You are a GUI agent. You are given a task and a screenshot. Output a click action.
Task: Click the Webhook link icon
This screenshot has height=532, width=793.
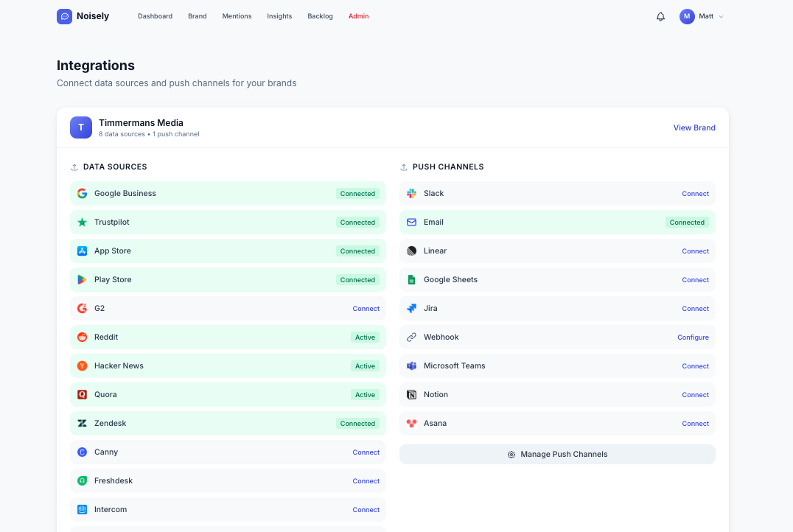pos(412,337)
